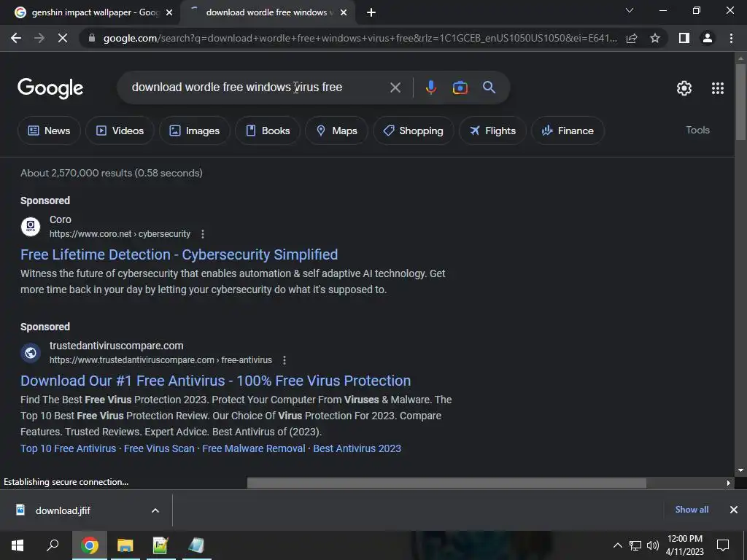Close the download wordle tab
The image size is (747, 560).
tap(344, 13)
